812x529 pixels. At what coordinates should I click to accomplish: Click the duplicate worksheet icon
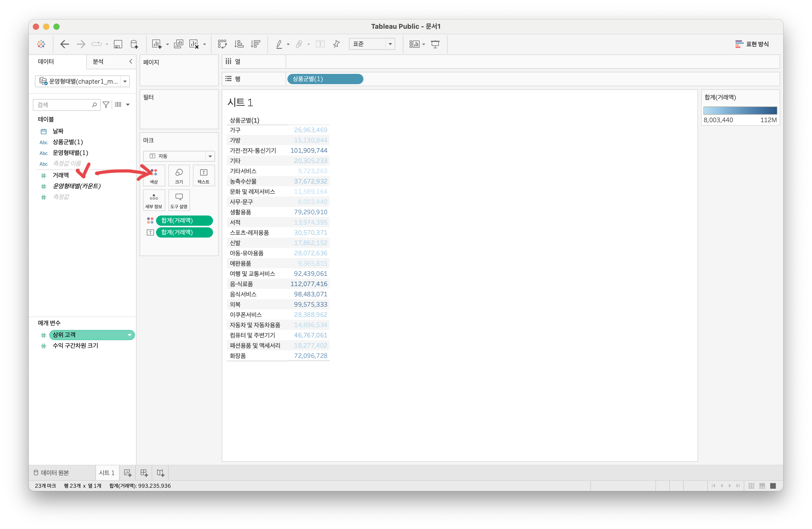[x=178, y=44]
